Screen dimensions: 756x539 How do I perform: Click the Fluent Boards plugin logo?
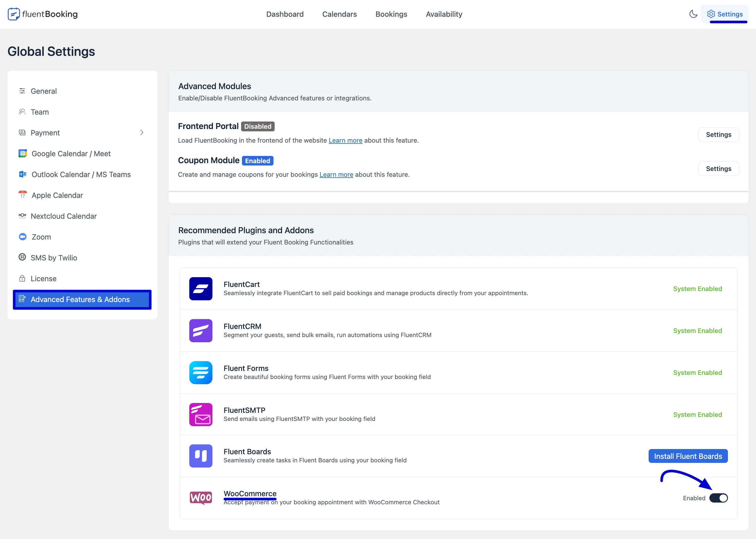pyautogui.click(x=201, y=456)
